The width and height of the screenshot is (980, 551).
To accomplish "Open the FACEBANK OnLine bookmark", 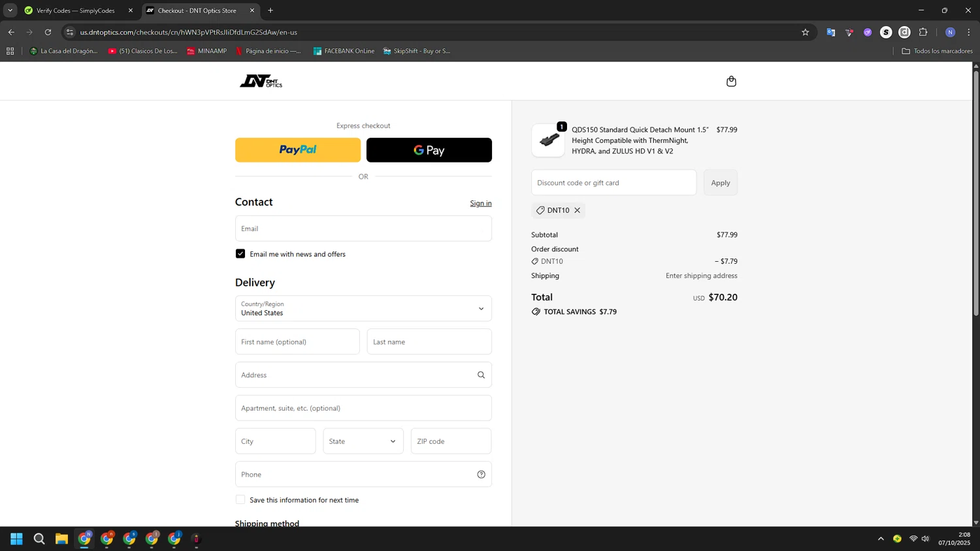I will pyautogui.click(x=344, y=51).
